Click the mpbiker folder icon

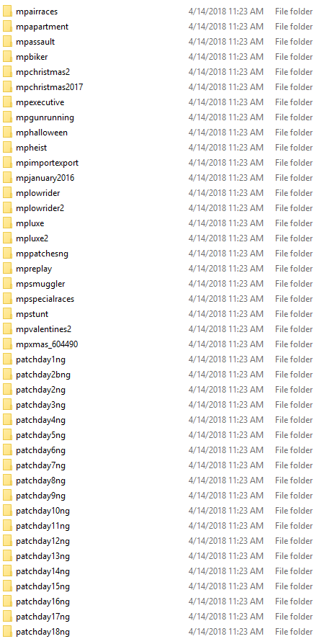tap(7, 57)
